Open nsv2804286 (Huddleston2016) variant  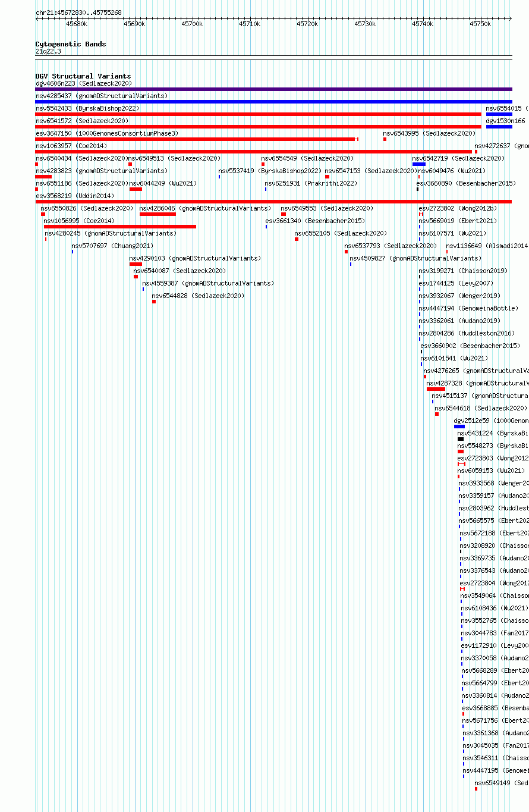tap(467, 334)
